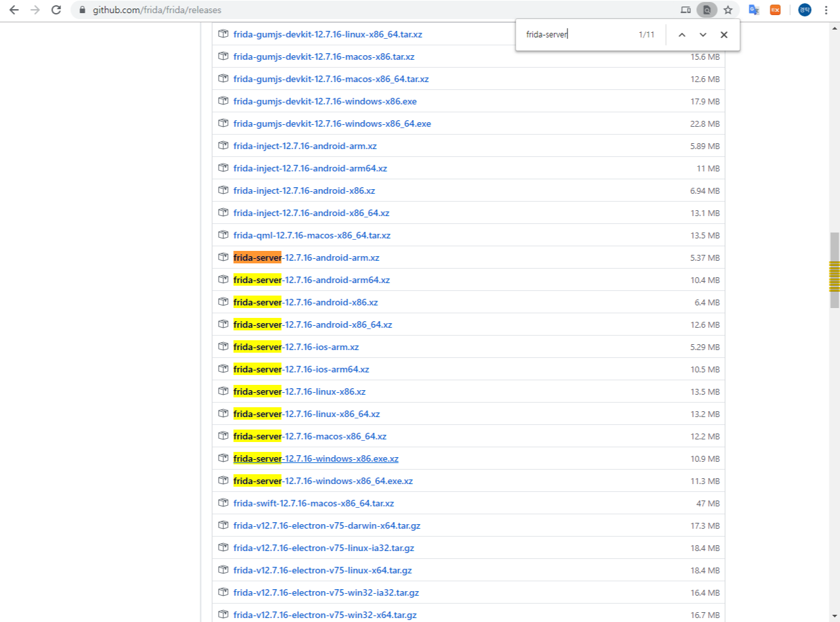Download frida-server-12.7.16-windows-x86_64.exe.xz
Viewport: 840px width, 622px height.
click(323, 481)
